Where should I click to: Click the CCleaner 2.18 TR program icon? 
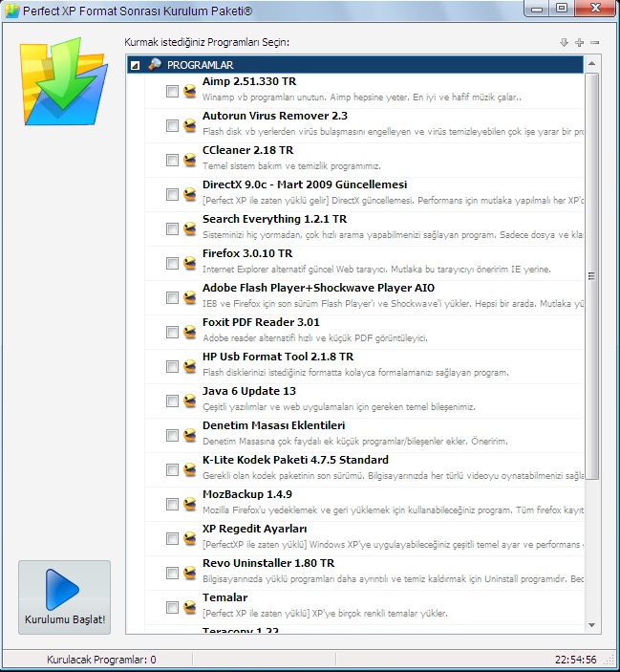click(190, 160)
